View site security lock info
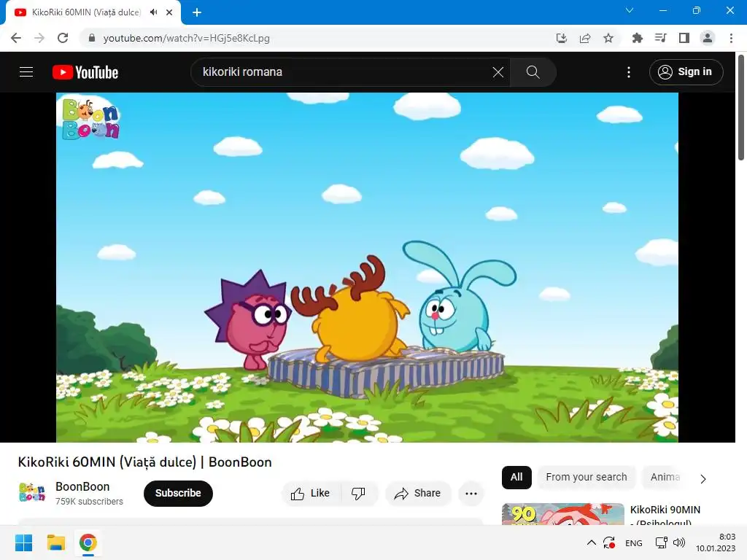This screenshot has height=560, width=747. coord(92,38)
